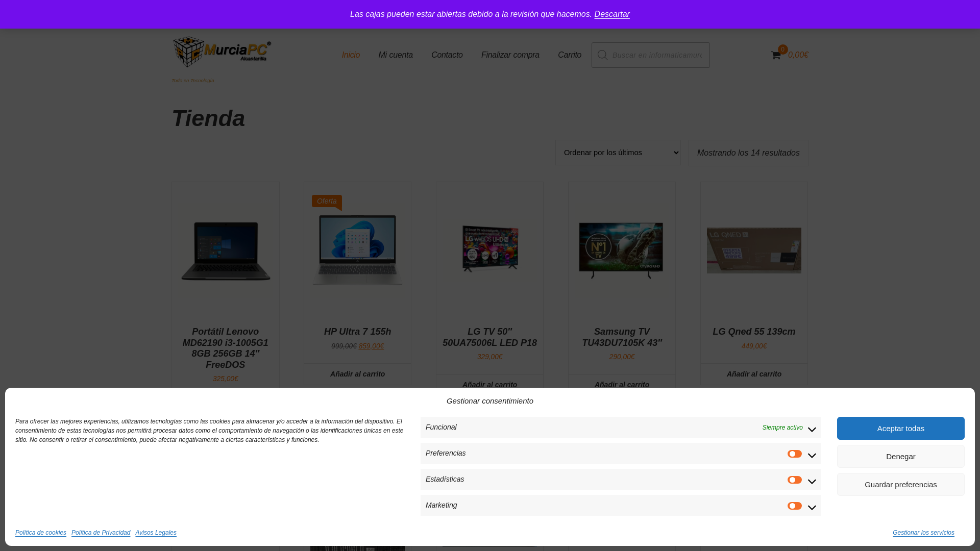
Task: Open Carrito menu item
Action: [570, 55]
